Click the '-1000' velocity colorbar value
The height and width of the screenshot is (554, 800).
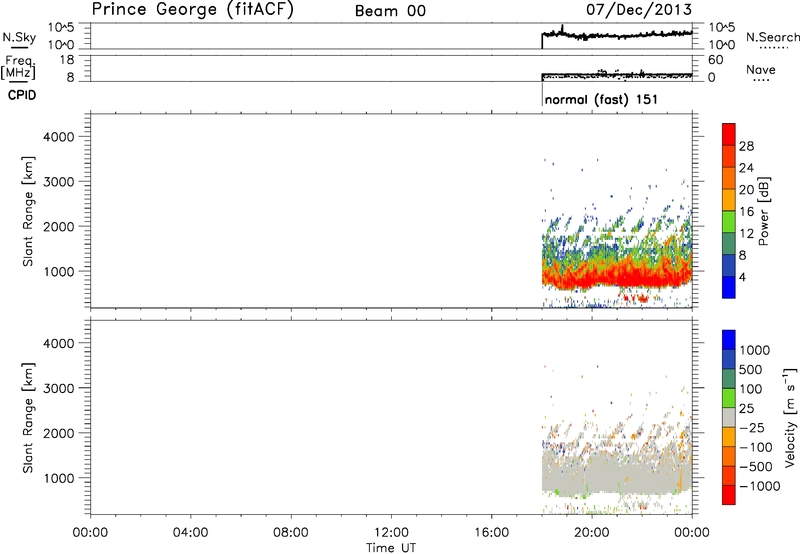759,486
